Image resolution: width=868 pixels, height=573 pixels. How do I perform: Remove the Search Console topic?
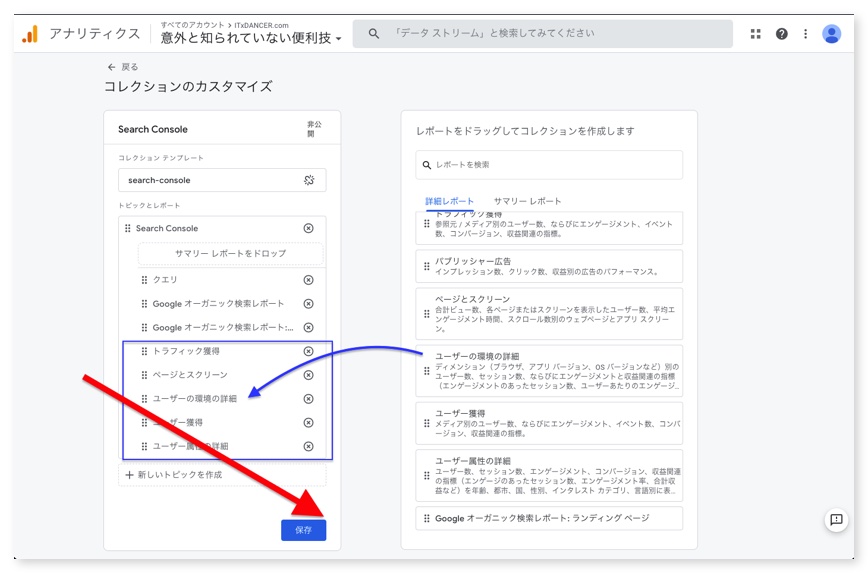tap(308, 229)
